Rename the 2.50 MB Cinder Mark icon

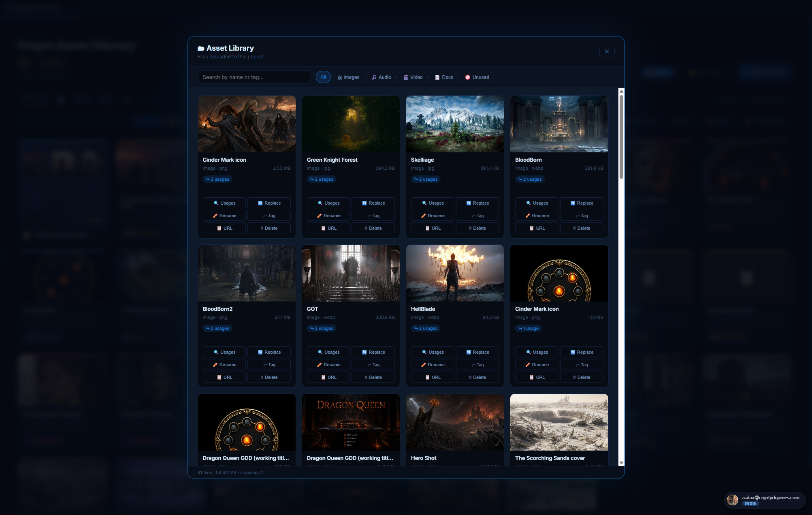tap(224, 216)
